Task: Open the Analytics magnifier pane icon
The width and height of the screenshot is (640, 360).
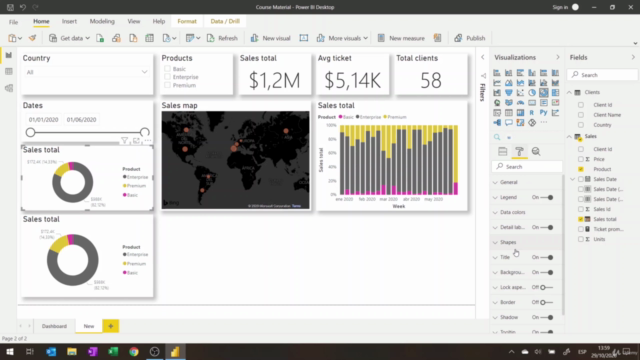Action: 536,151
